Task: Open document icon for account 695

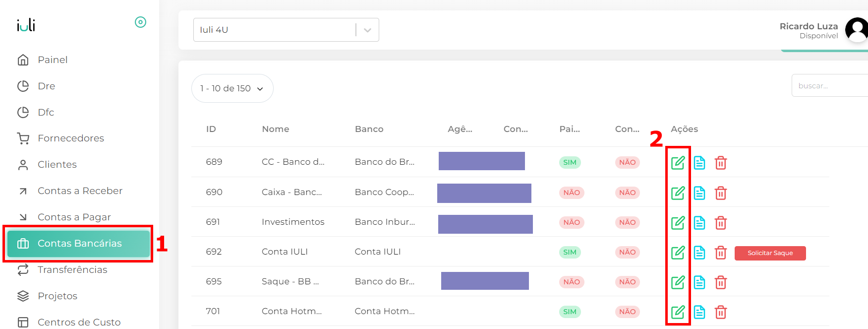Action: pos(699,282)
